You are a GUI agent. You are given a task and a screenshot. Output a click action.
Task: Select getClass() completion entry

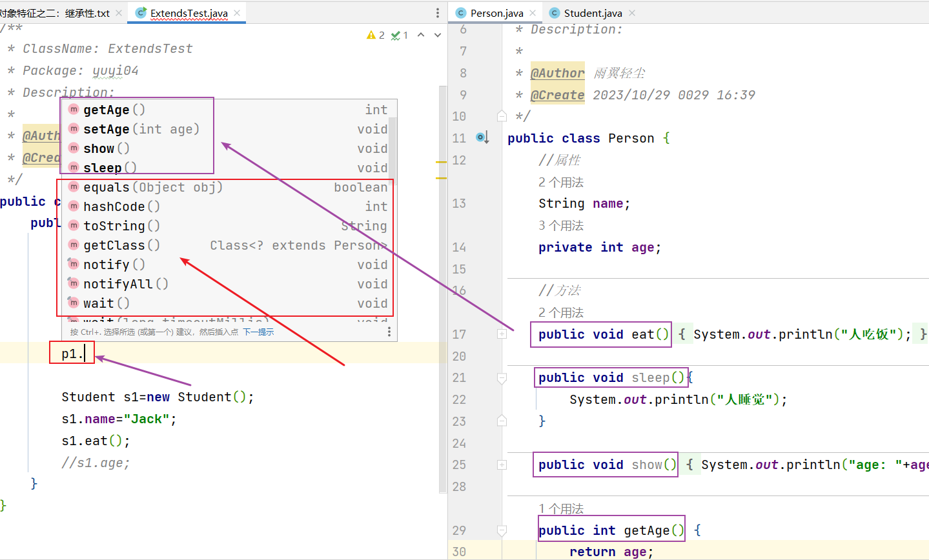pyautogui.click(x=229, y=245)
